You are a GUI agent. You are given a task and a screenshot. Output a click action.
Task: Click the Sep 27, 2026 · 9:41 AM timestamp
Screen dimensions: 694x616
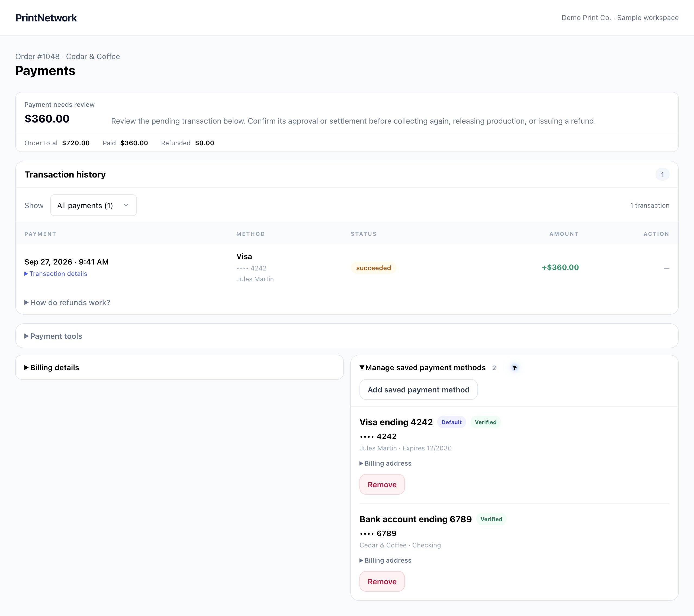66,262
